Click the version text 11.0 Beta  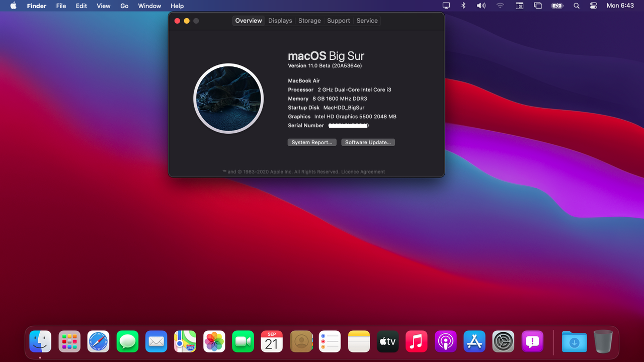coord(325,66)
